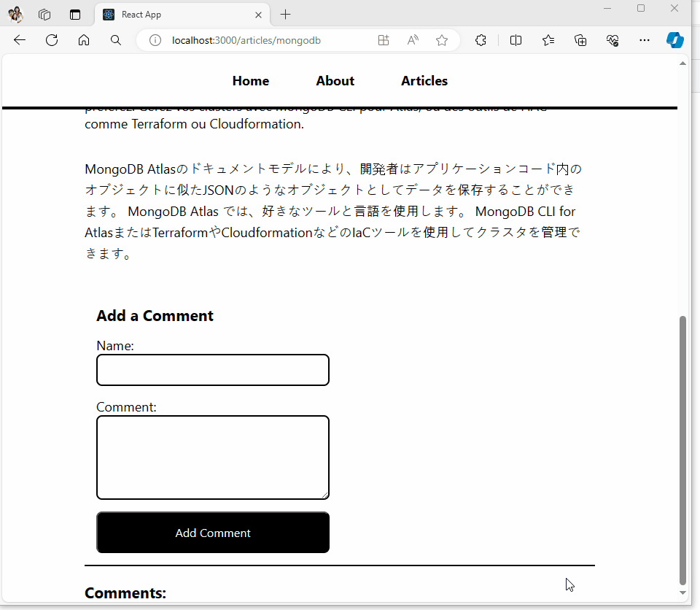This screenshot has width=700, height=610.
Task: Open the Favorites list
Action: tap(548, 40)
